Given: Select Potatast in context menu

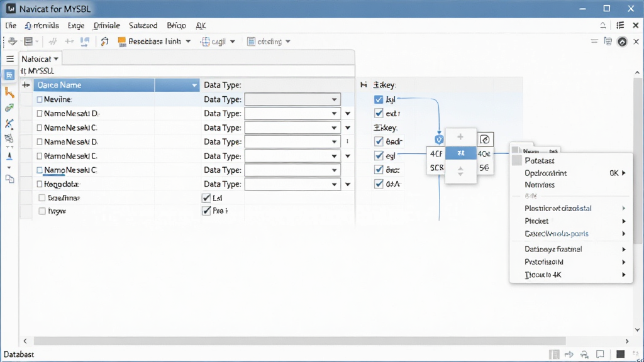Looking at the screenshot, I should pyautogui.click(x=539, y=160).
